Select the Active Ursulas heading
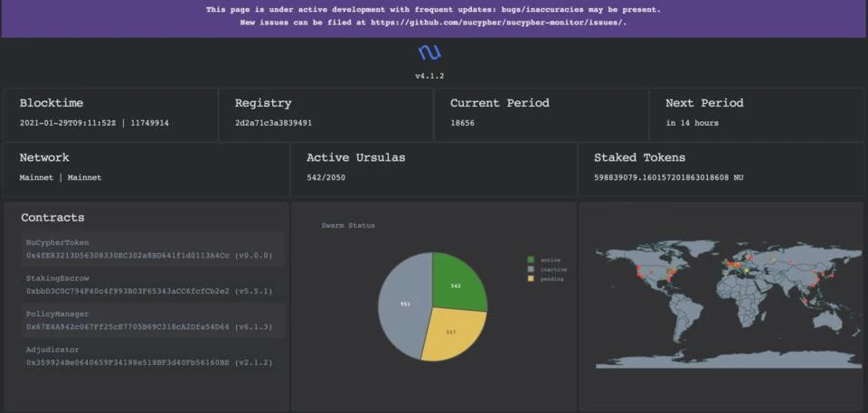This screenshot has width=868, height=413. click(x=356, y=158)
